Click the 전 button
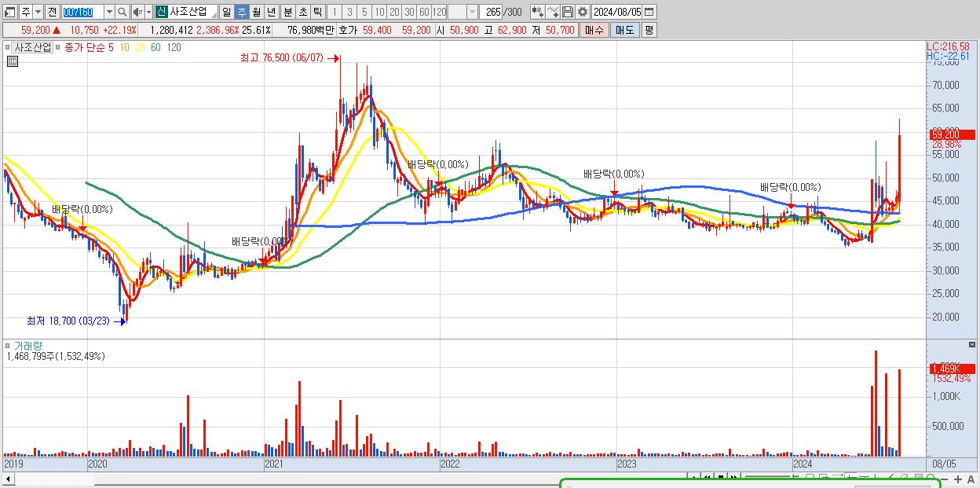The image size is (980, 488). coord(52,12)
